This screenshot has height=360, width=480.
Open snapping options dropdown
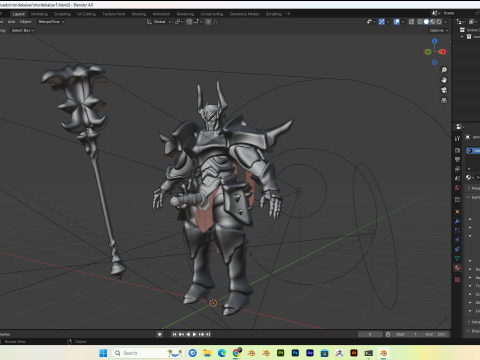[x=197, y=22]
